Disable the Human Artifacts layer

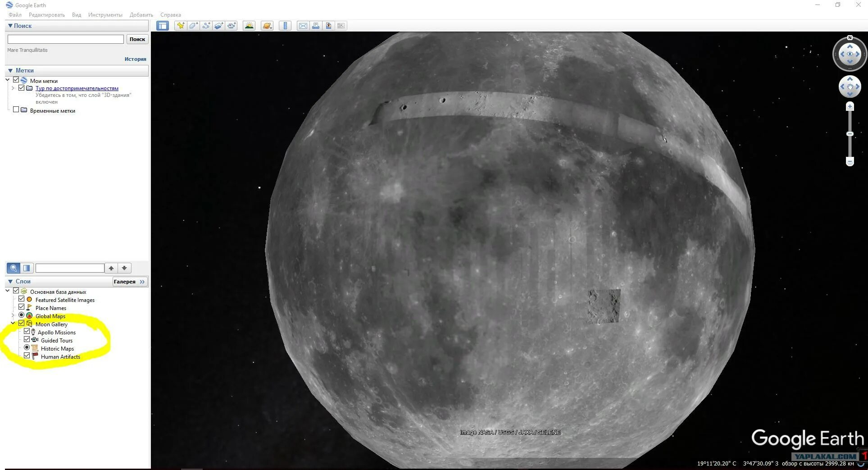click(27, 356)
